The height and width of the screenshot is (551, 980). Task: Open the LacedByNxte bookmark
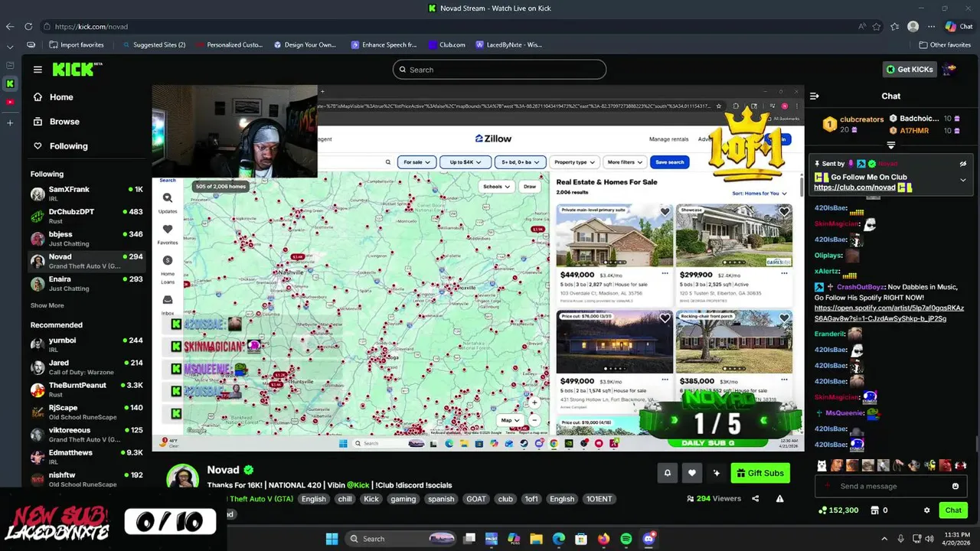(509, 45)
